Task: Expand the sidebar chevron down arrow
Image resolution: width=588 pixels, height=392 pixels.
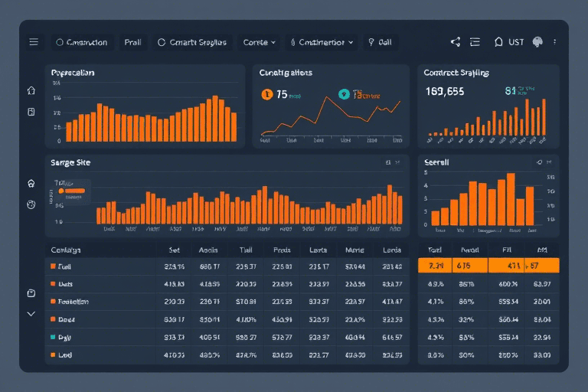Action: click(x=31, y=314)
